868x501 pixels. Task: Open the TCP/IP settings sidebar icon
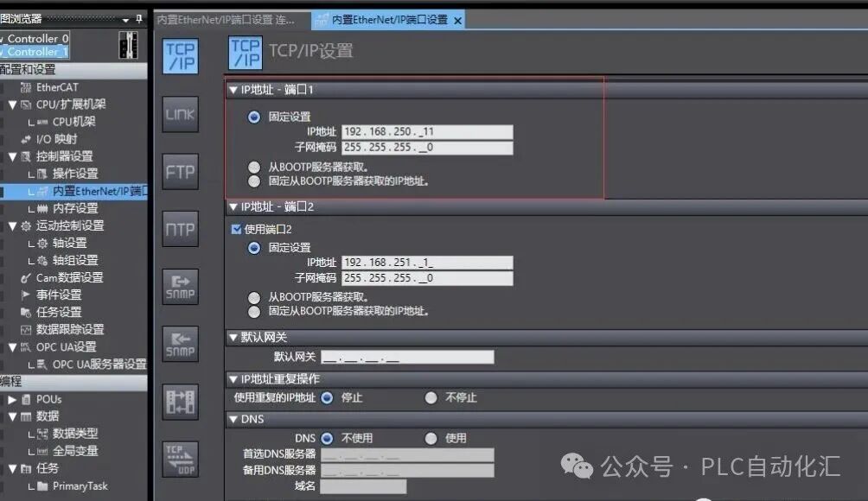[181, 56]
